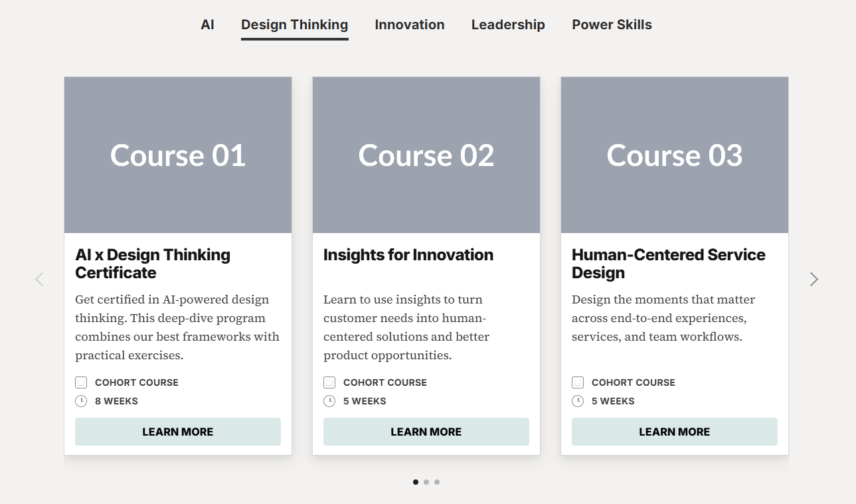
Task: Select the Leadership tab
Action: [508, 25]
